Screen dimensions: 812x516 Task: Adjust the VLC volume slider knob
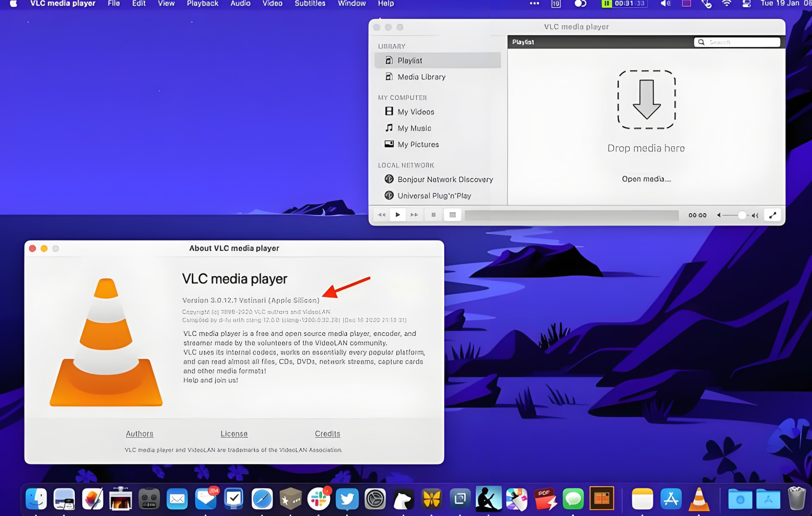point(742,215)
